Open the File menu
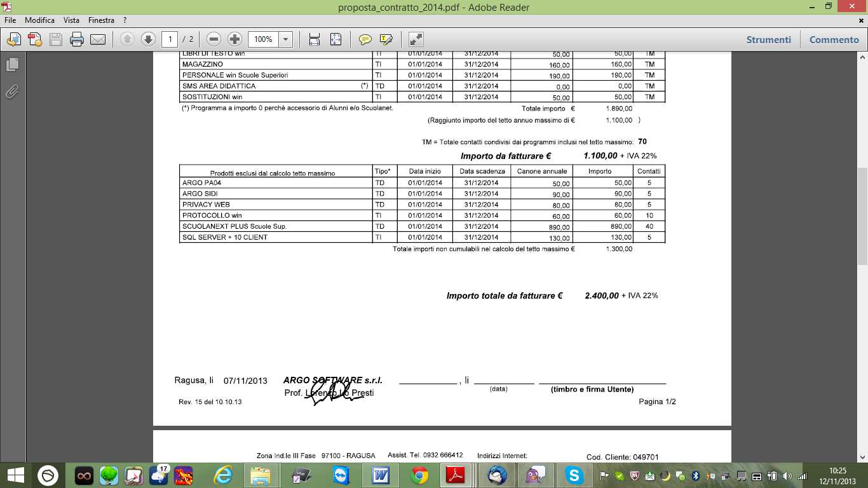The height and width of the screenshot is (488, 868). pos(10,20)
